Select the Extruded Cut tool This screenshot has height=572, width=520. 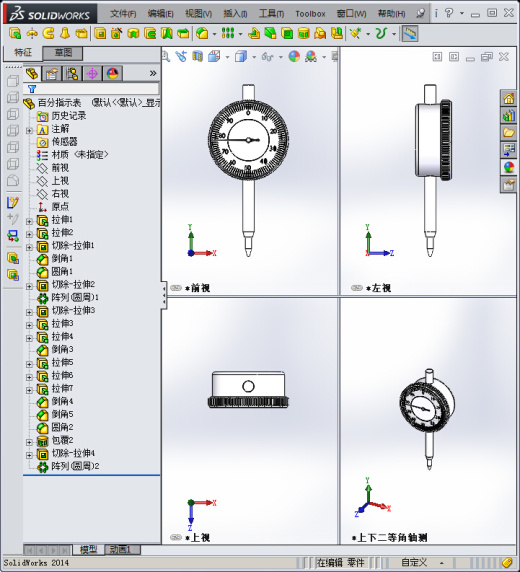pyautogui.click(x=100, y=34)
